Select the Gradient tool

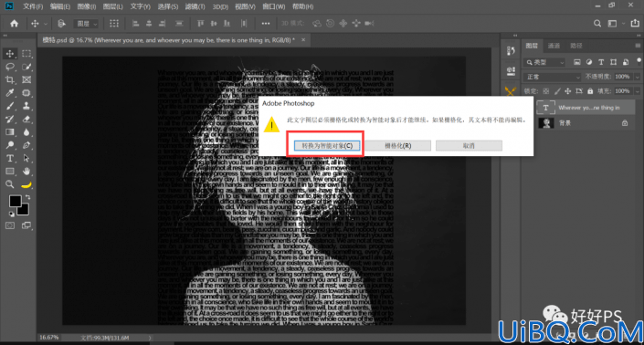10,132
